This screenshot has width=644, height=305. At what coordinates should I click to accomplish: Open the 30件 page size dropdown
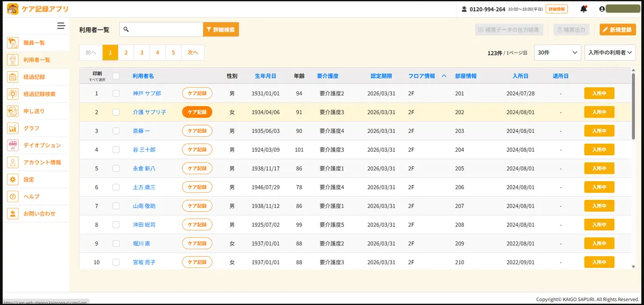coord(558,52)
